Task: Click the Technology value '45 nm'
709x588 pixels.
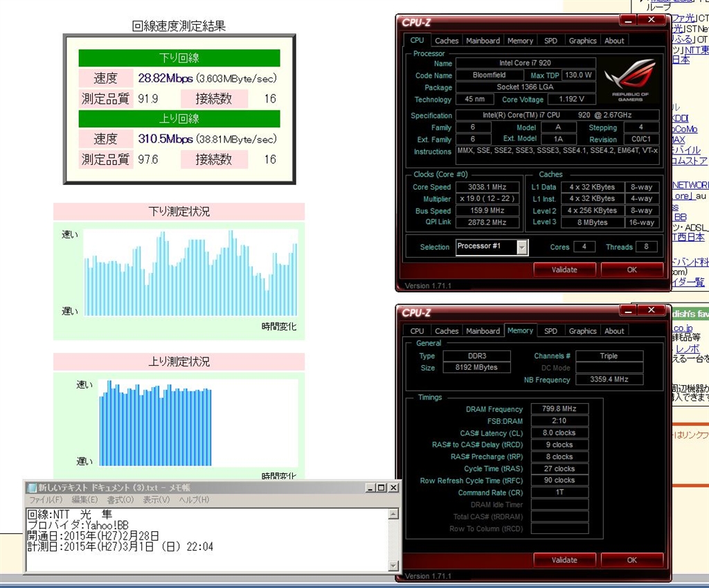Action: [x=474, y=99]
